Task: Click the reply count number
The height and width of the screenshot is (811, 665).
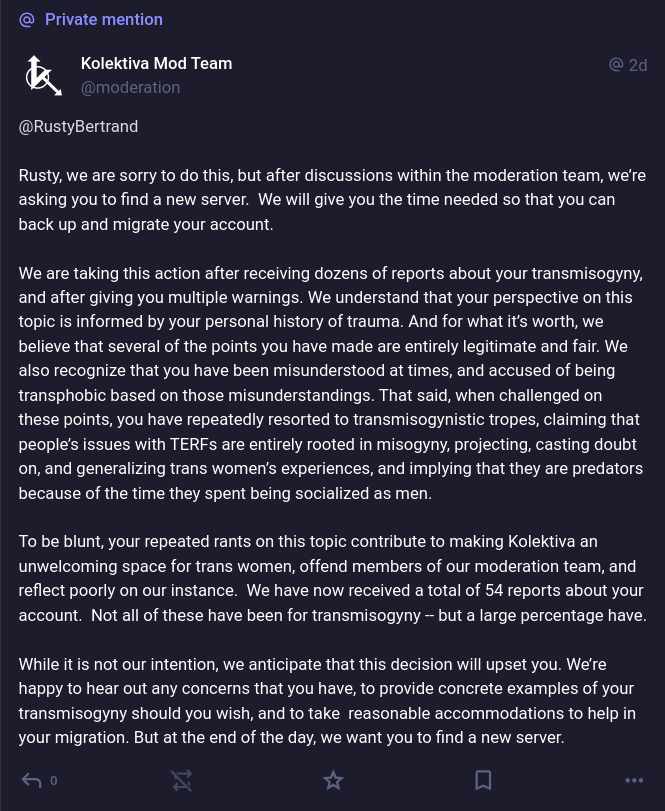Action: (x=54, y=781)
